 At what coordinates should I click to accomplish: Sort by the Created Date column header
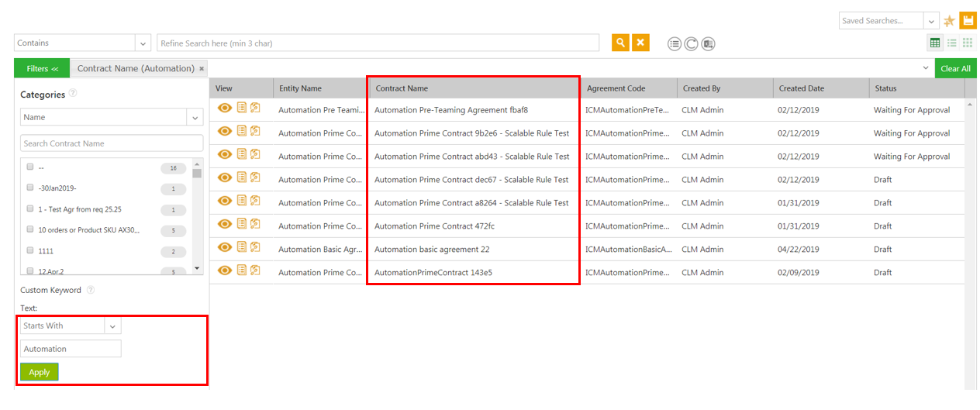(802, 88)
